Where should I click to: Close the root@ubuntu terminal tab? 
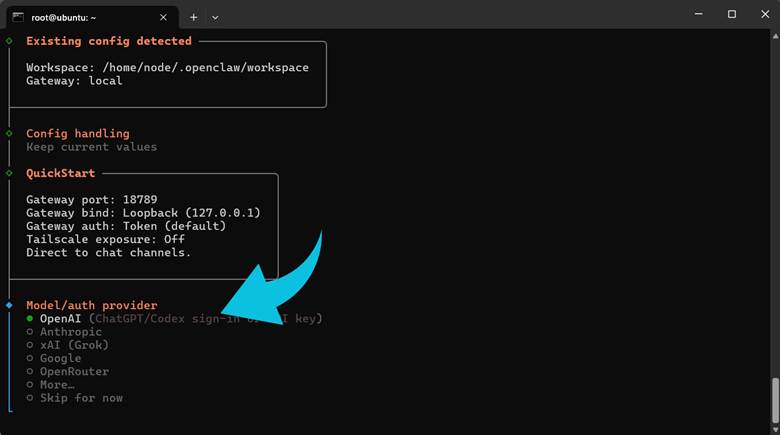pyautogui.click(x=163, y=17)
